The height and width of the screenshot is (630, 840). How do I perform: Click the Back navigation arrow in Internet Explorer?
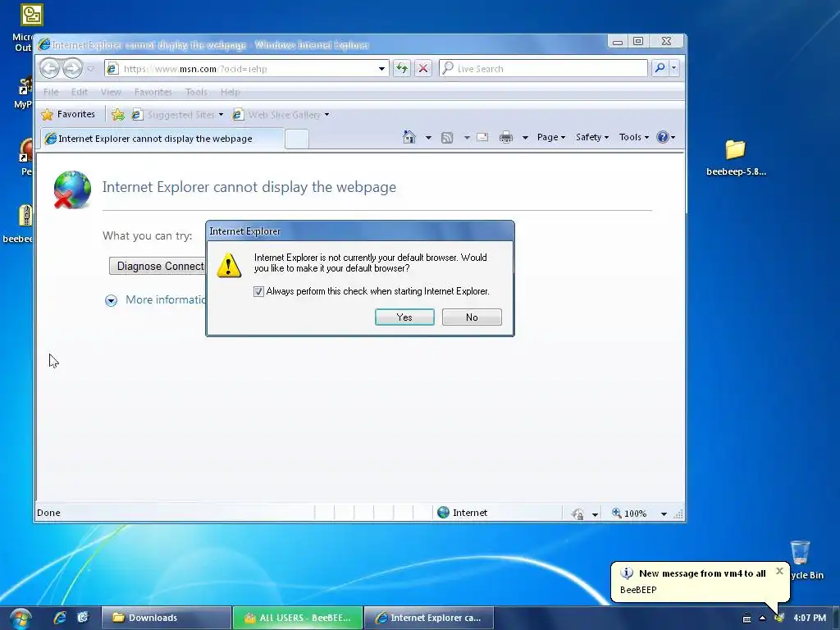click(x=50, y=69)
